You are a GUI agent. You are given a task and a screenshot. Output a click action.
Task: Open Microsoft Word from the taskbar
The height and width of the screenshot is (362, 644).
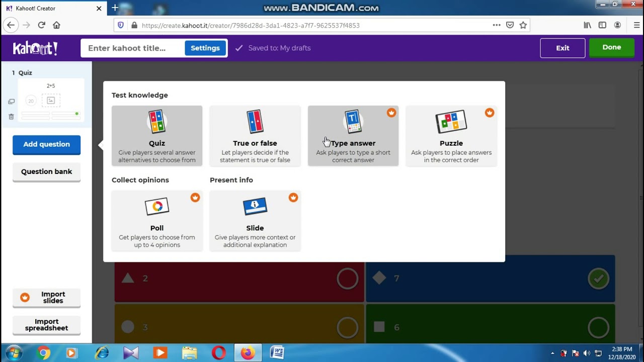(x=277, y=353)
